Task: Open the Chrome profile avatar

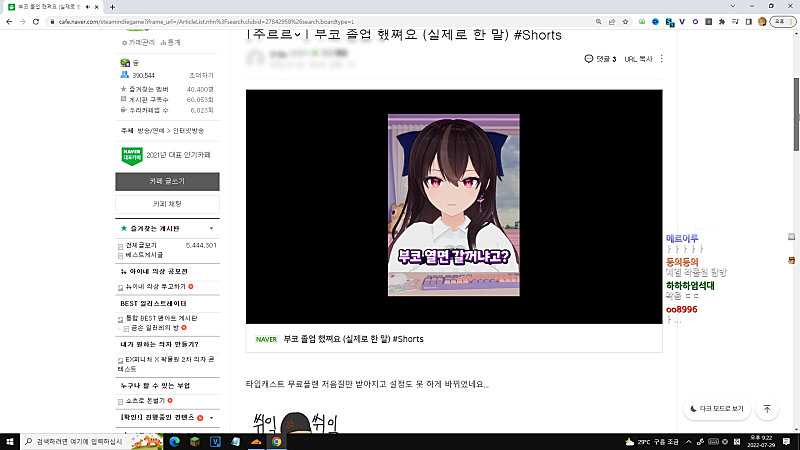Action: click(762, 21)
